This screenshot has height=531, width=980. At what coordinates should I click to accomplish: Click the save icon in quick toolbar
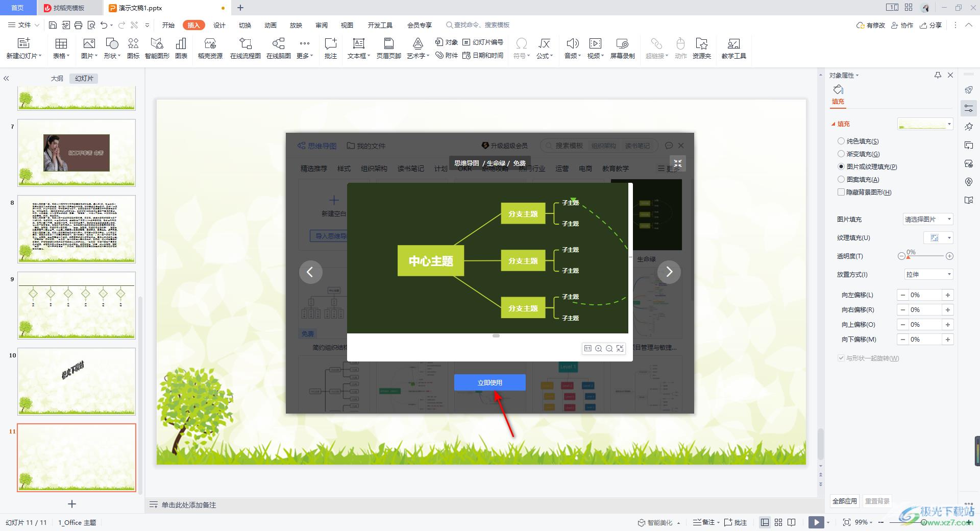(53, 25)
